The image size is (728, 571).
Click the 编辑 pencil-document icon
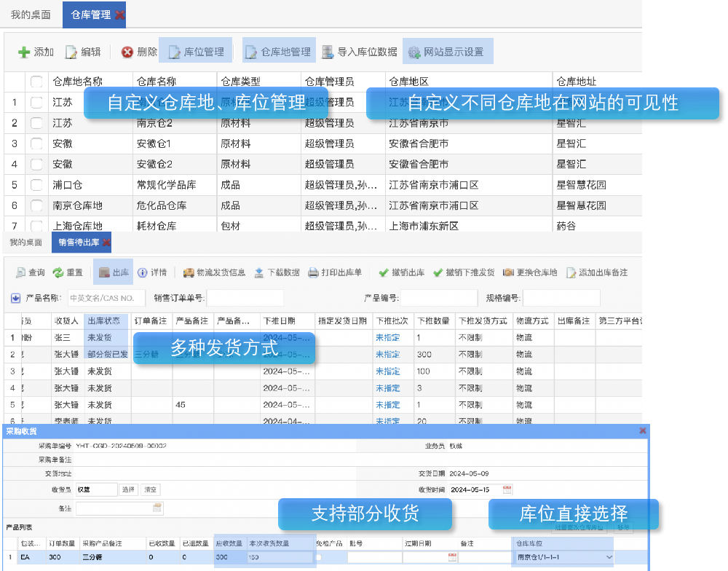coord(71,52)
